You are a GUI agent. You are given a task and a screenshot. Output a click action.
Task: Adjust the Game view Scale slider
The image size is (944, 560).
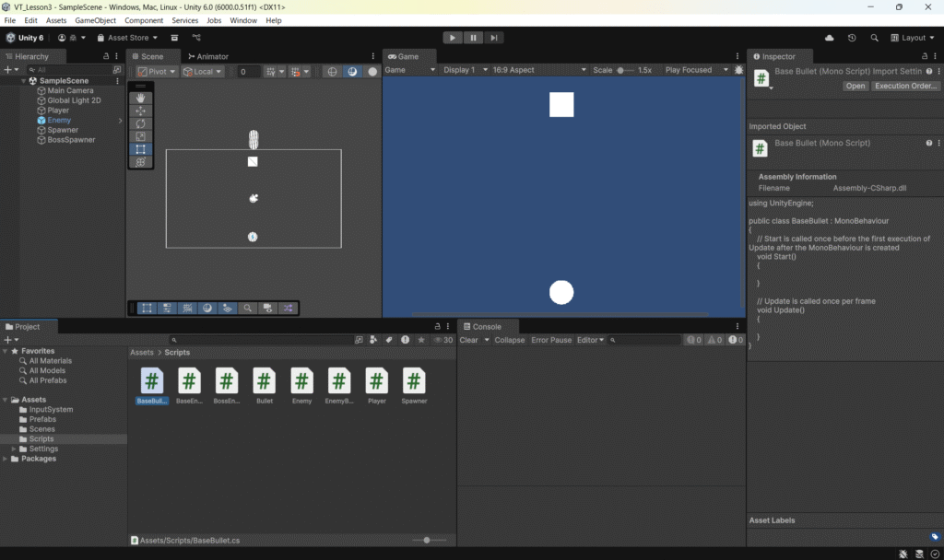click(x=625, y=70)
